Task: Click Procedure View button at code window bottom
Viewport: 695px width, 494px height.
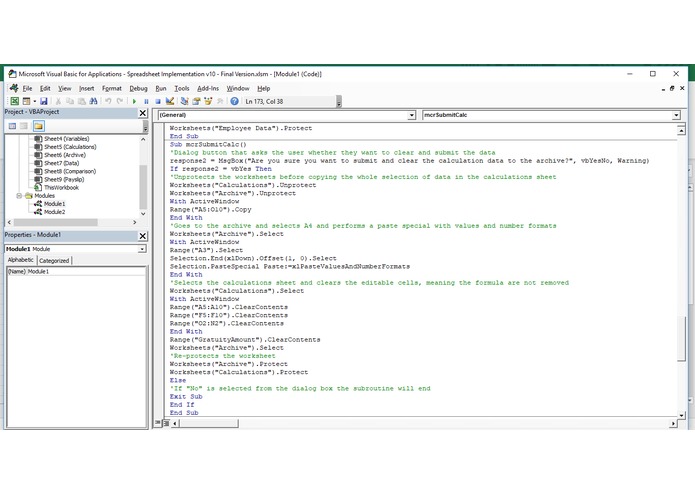Action: [158, 423]
